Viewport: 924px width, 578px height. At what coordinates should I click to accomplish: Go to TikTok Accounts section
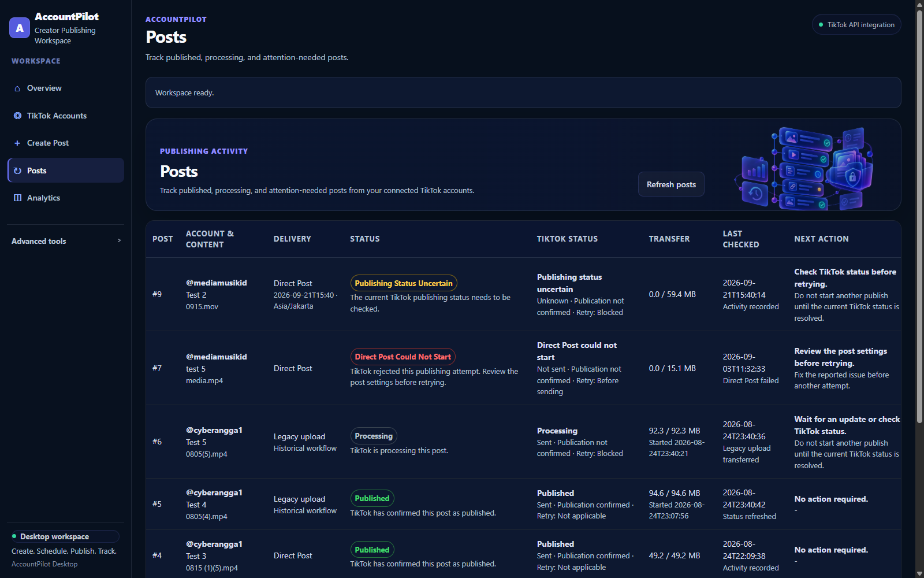tap(66, 116)
